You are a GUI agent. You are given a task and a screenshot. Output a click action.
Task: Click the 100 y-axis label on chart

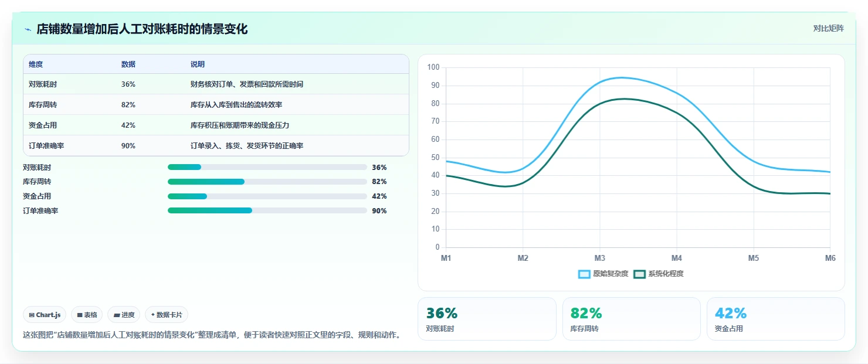433,67
